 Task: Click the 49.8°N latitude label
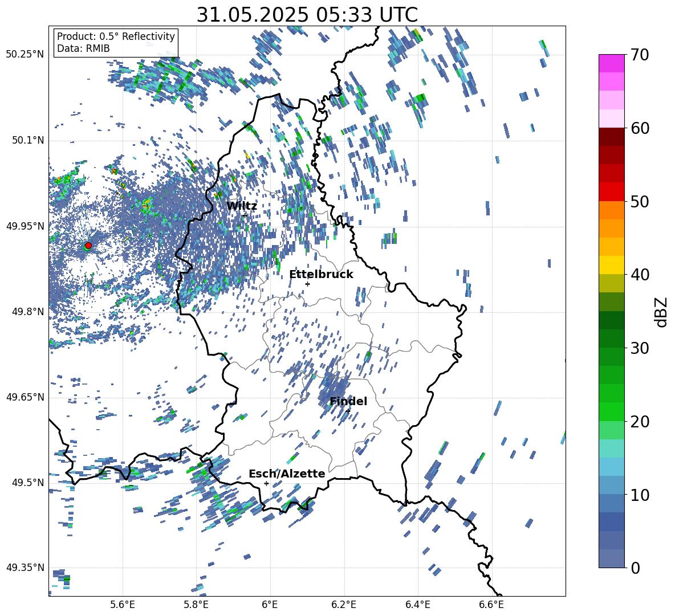(x=27, y=311)
